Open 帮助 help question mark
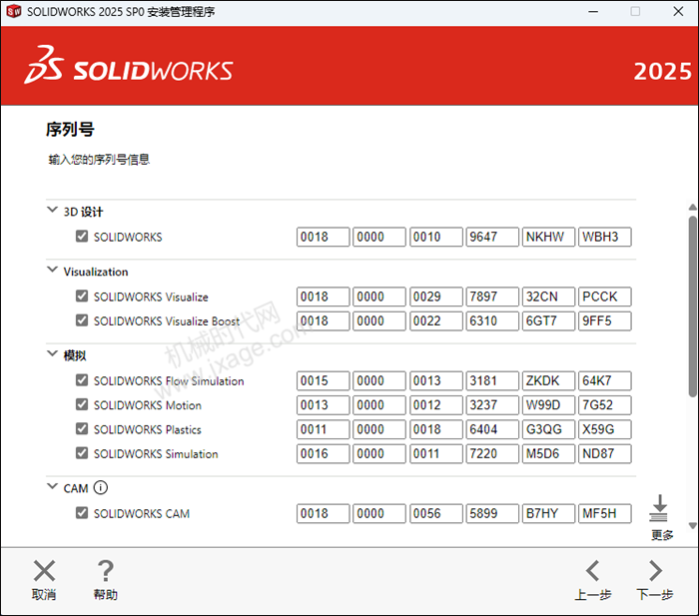The width and height of the screenshot is (699, 616). coord(106,571)
